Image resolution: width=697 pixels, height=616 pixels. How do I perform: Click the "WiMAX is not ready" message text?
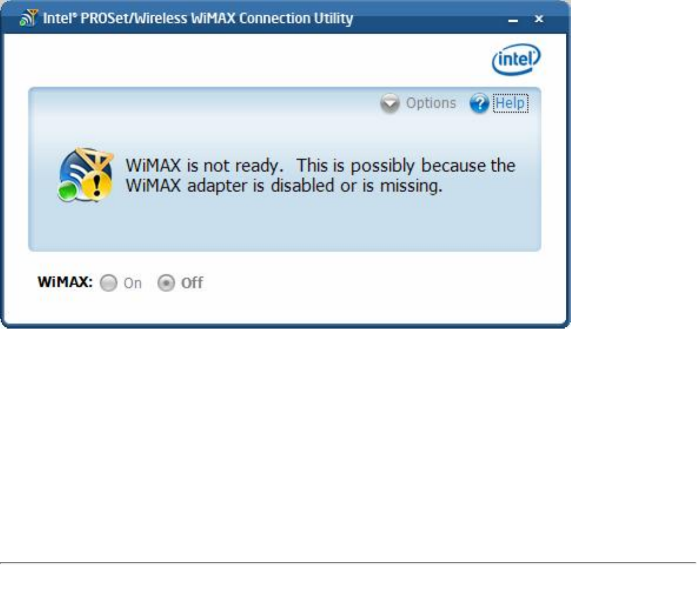pyautogui.click(x=320, y=175)
